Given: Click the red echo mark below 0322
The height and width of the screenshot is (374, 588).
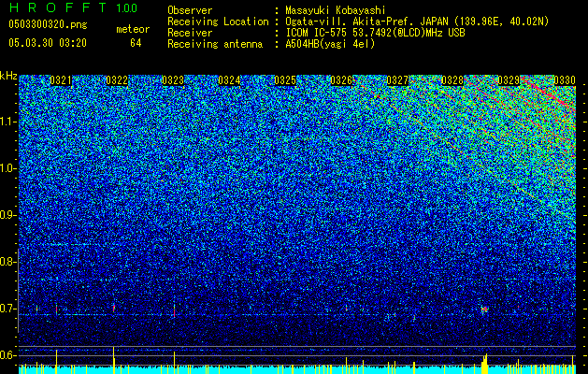Looking at the screenshot, I should click(114, 308).
